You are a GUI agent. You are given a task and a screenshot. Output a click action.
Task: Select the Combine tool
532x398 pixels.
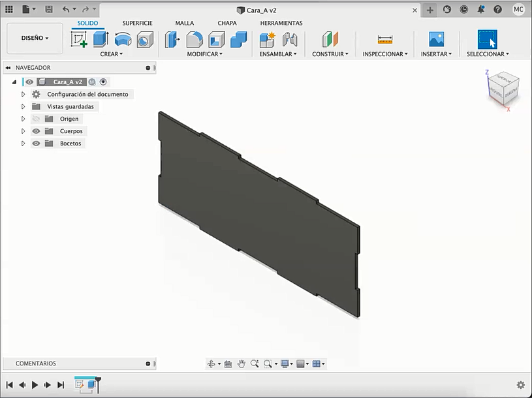[239, 39]
